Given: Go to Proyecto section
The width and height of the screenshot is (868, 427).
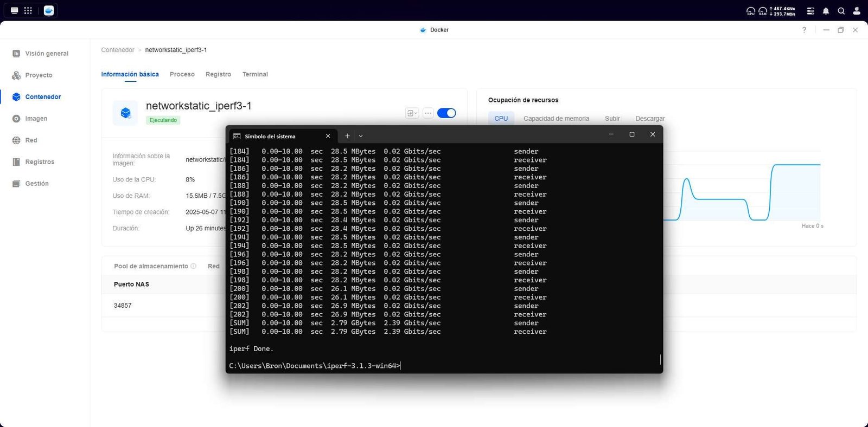Looking at the screenshot, I should (x=39, y=75).
